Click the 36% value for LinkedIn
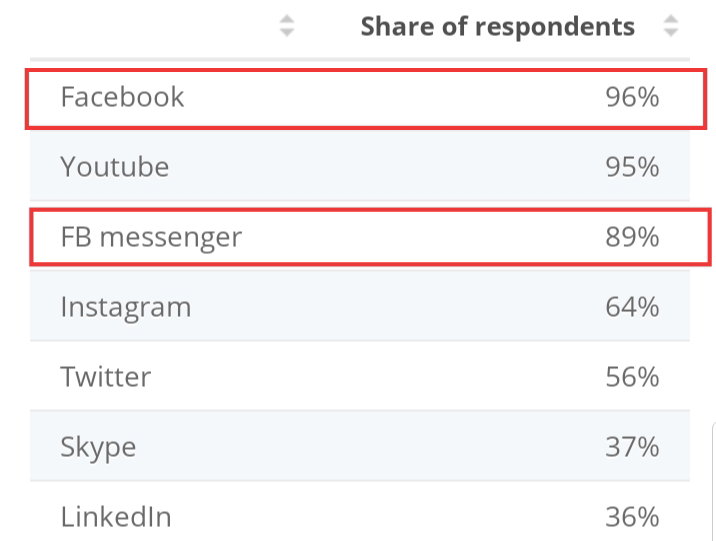Screen dimensions: 716x541 tap(632, 516)
